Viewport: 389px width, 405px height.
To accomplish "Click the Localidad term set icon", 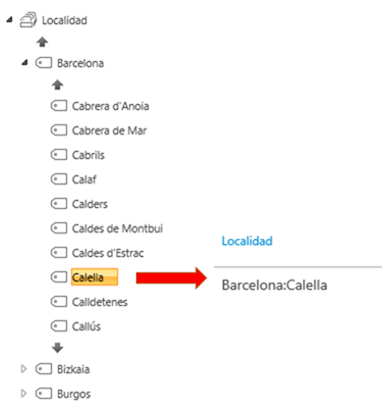I will click(x=28, y=20).
